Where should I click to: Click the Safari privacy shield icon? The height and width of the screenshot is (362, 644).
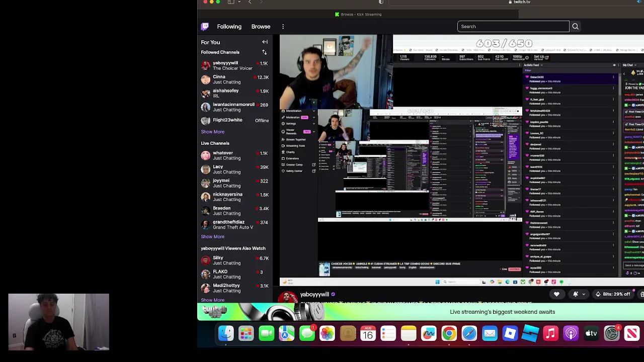[x=381, y=2]
